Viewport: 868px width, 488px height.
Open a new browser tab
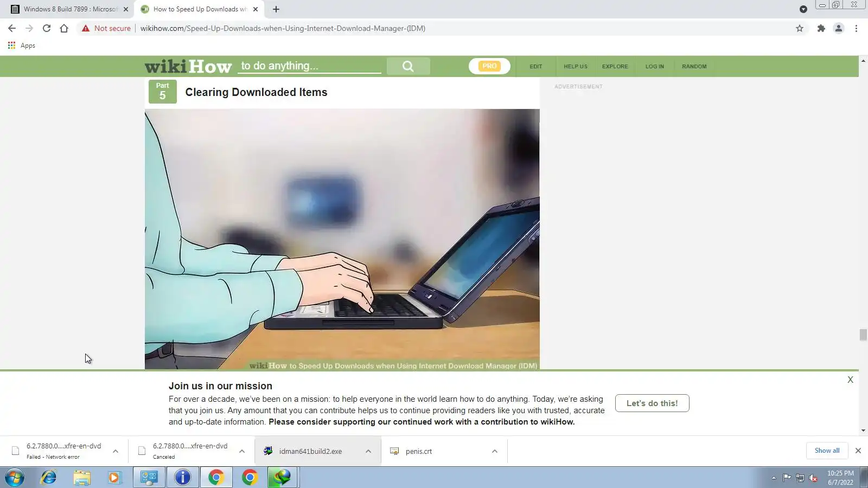point(276,9)
